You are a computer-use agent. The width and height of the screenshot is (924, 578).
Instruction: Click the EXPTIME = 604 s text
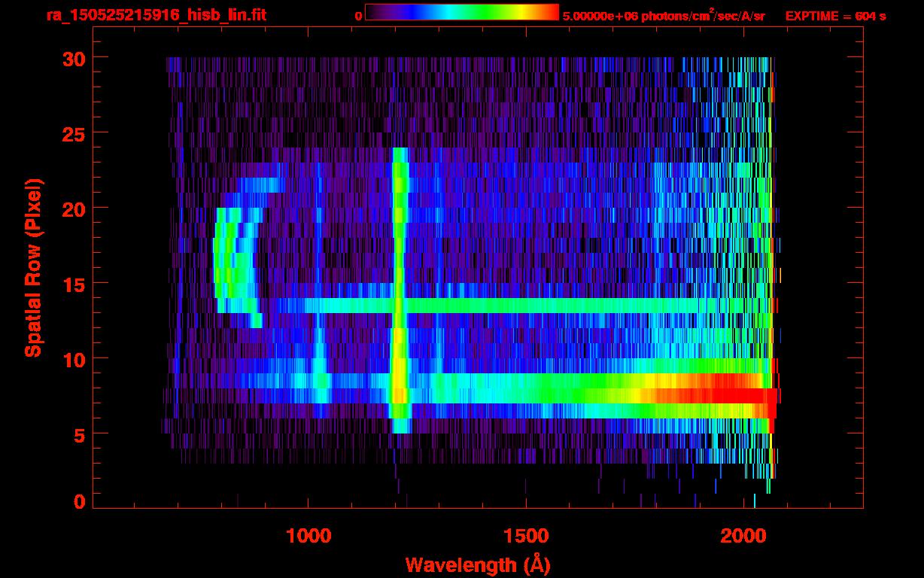pyautogui.click(x=835, y=16)
